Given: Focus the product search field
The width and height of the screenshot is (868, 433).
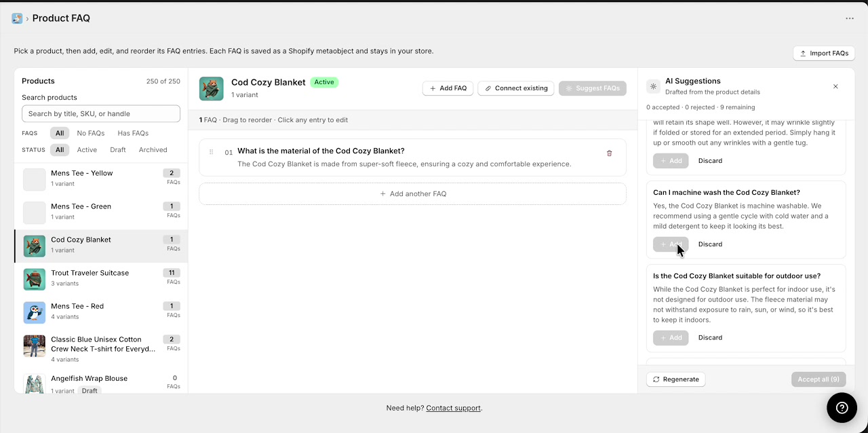Looking at the screenshot, I should point(101,113).
